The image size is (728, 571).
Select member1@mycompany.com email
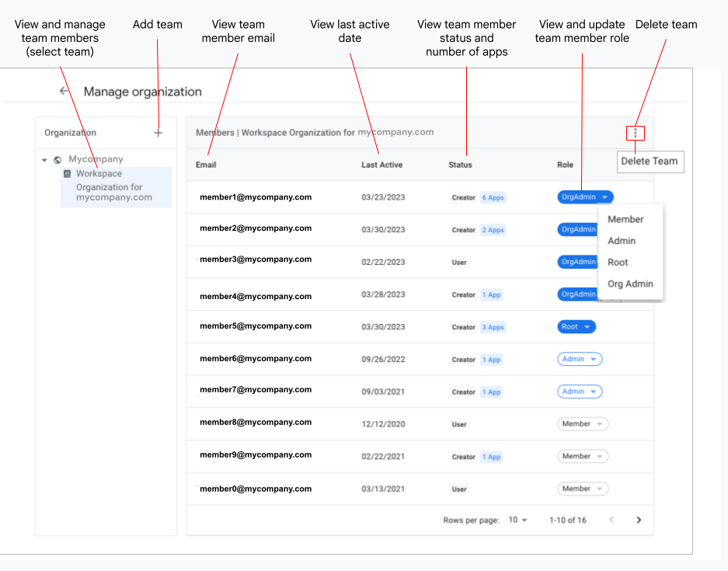(x=256, y=197)
